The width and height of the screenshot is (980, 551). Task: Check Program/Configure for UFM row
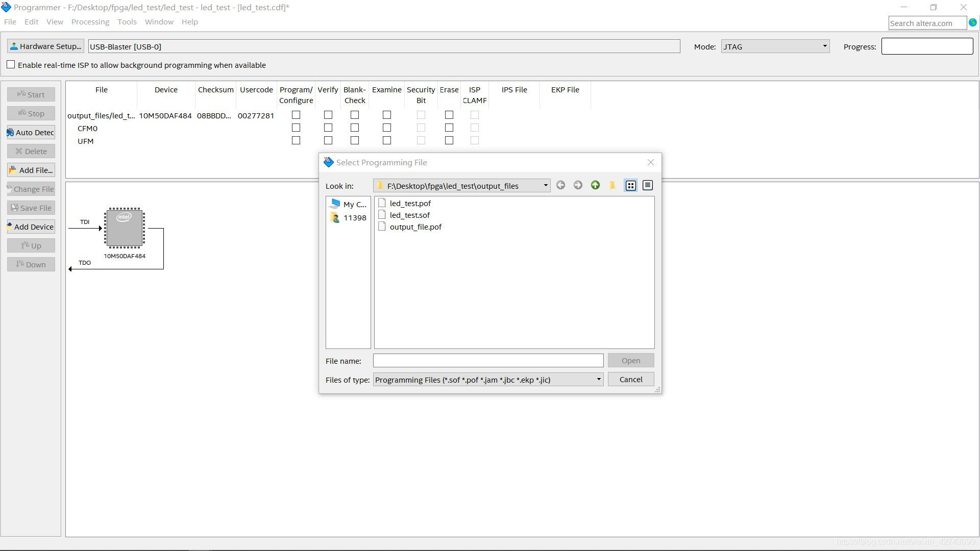coord(296,140)
